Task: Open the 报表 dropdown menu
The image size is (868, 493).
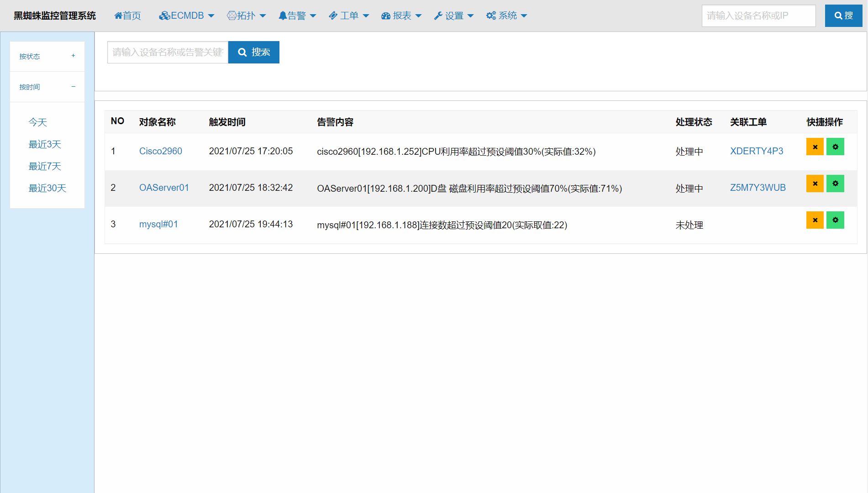Action: click(401, 16)
